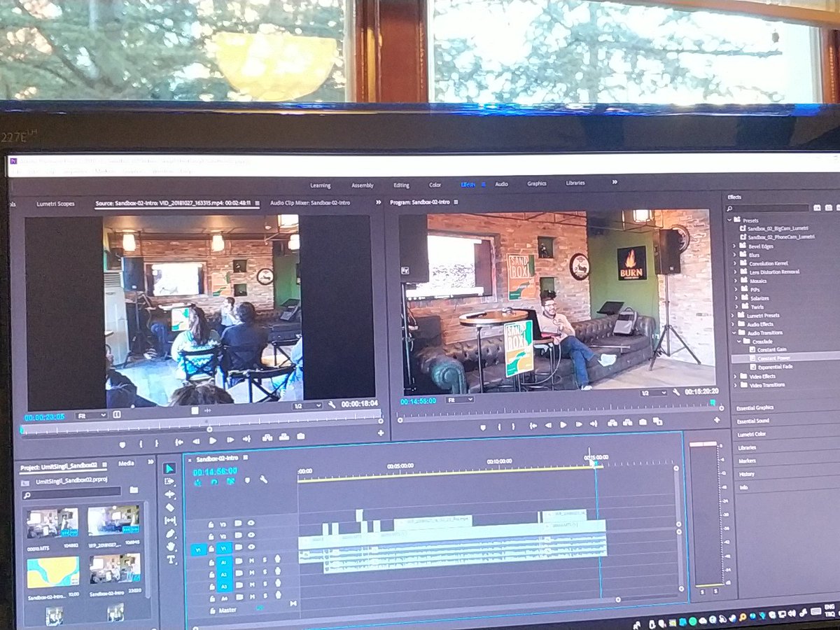Solo audio track A1

[265, 560]
